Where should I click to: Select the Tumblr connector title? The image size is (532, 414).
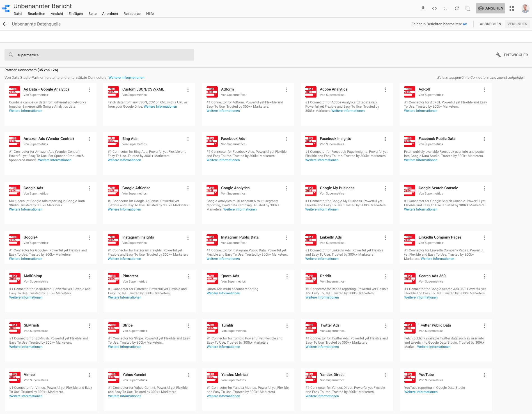227,325
